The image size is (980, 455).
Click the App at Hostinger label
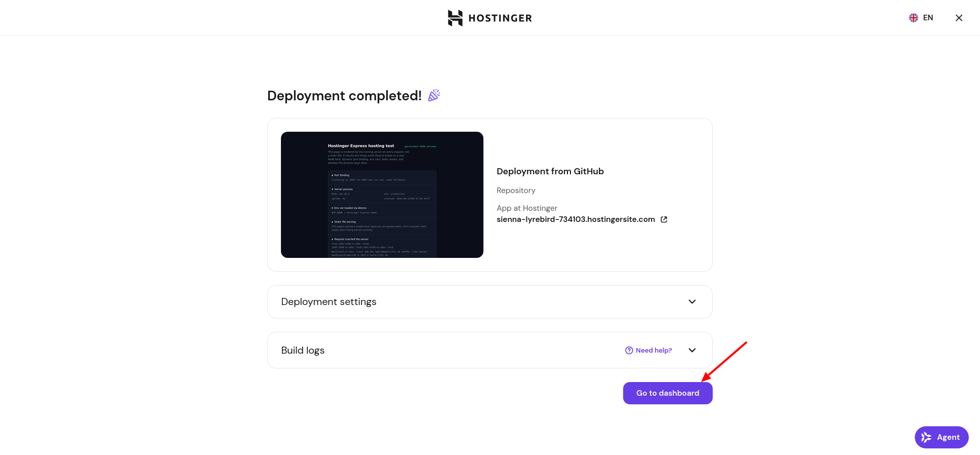527,208
